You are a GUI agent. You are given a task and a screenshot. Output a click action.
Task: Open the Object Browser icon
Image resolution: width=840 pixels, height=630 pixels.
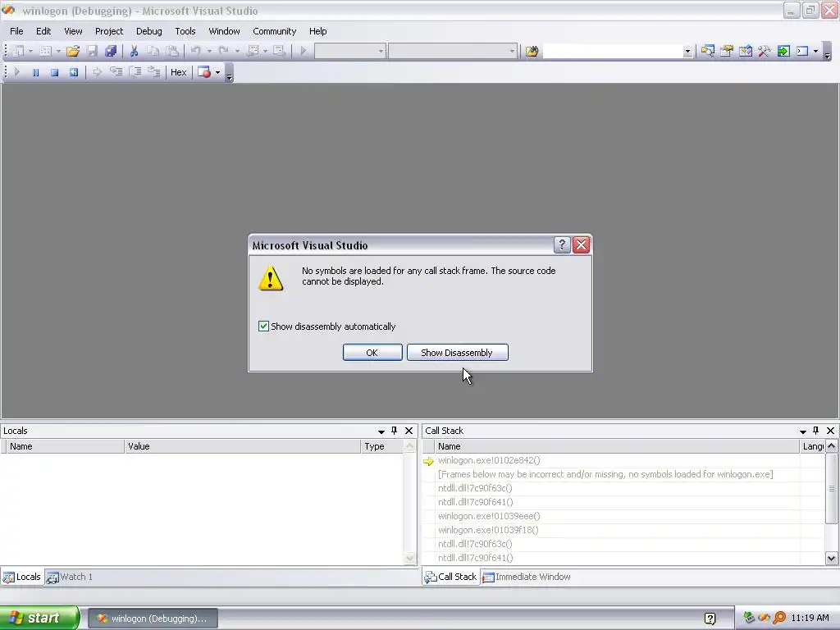click(x=745, y=51)
